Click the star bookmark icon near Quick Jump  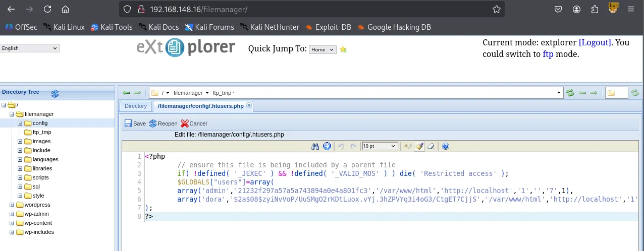(x=343, y=49)
